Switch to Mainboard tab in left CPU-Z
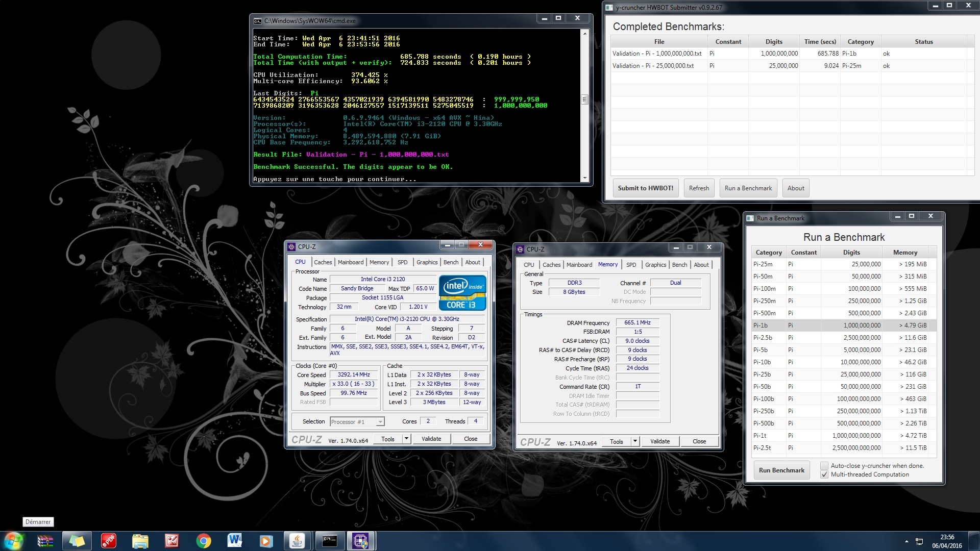Viewport: 980px width, 551px height. click(x=351, y=262)
